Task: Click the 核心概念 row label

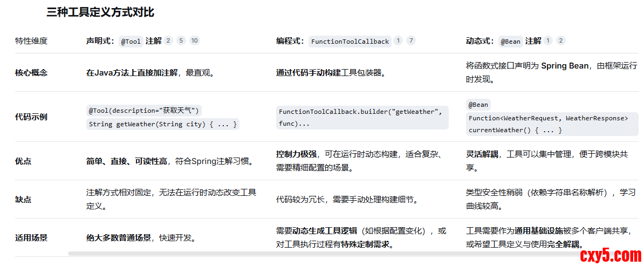Action: 31,72
